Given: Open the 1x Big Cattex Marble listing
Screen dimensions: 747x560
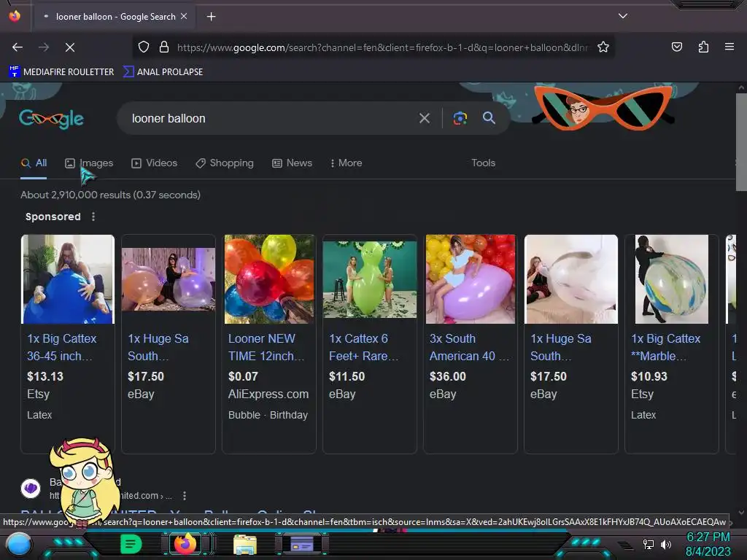Looking at the screenshot, I should tap(665, 347).
